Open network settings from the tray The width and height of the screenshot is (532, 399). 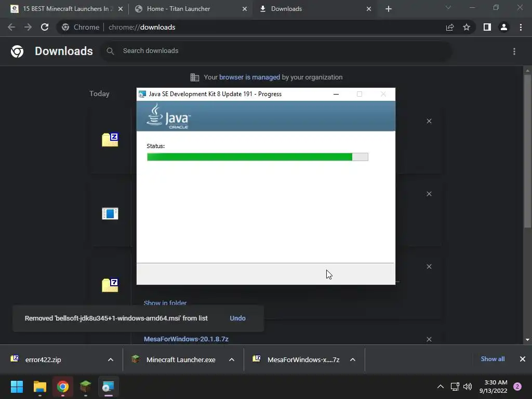pyautogui.click(x=455, y=387)
